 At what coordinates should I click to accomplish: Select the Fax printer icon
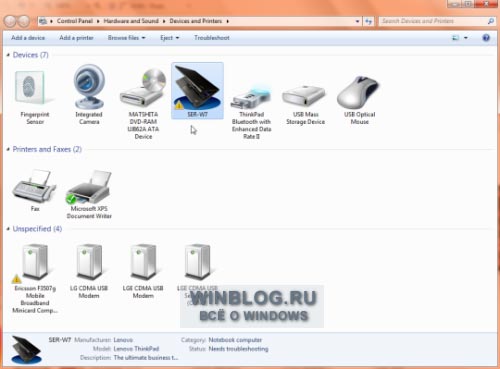(34, 186)
